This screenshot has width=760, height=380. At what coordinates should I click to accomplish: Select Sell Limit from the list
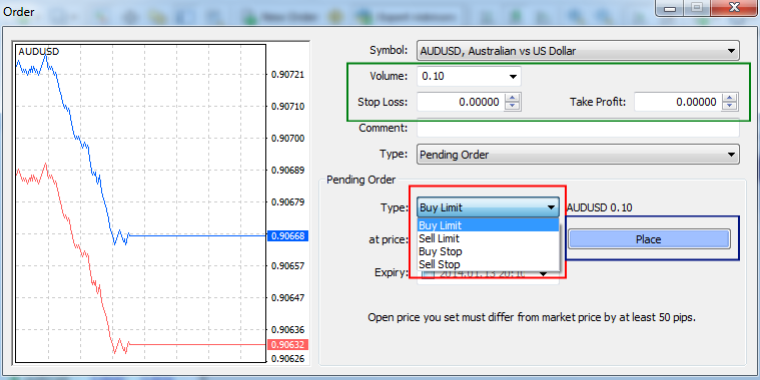(488, 238)
